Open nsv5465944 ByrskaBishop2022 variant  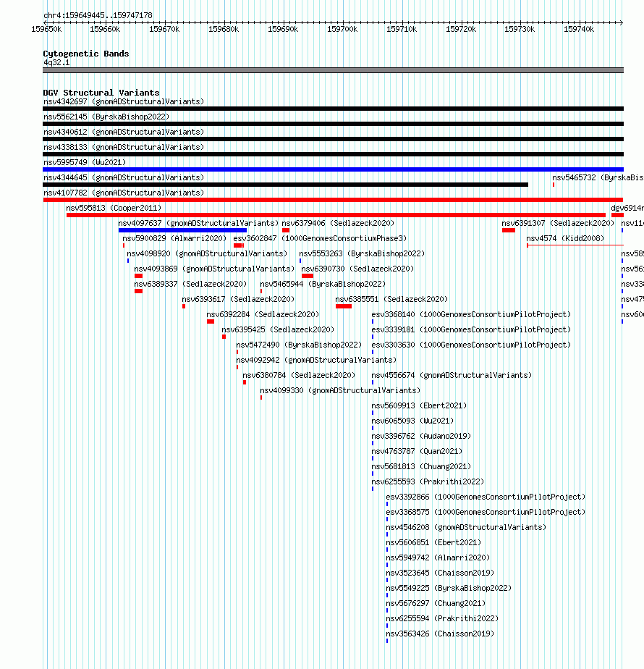[323, 284]
